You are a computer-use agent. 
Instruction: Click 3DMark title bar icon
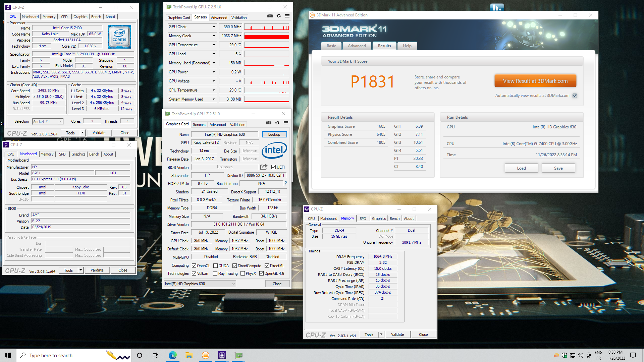pyautogui.click(x=312, y=15)
